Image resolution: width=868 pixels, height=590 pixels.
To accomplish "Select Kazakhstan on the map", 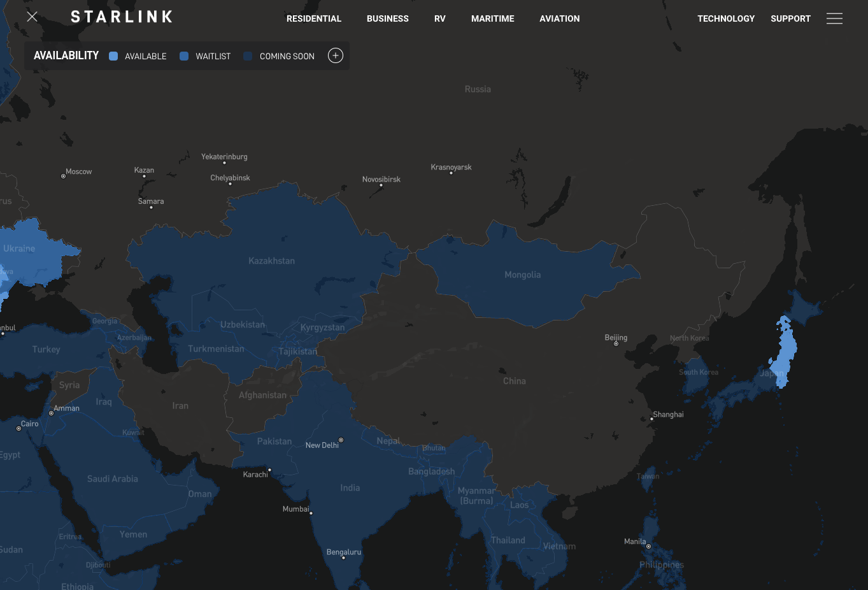I will click(x=272, y=261).
